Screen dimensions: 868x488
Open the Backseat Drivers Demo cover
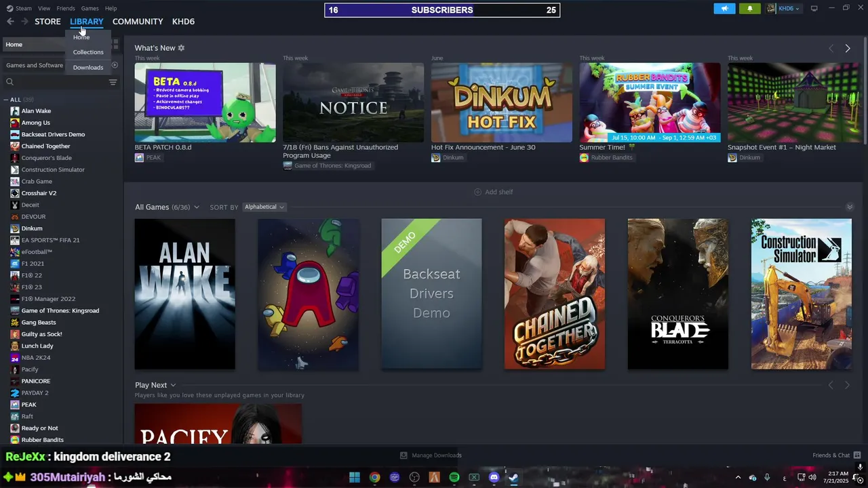pos(431,294)
